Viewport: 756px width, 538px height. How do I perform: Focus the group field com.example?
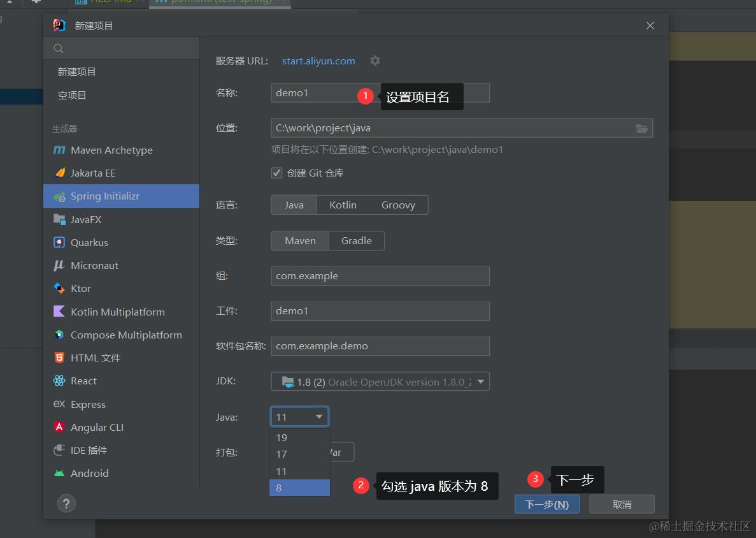pos(380,276)
